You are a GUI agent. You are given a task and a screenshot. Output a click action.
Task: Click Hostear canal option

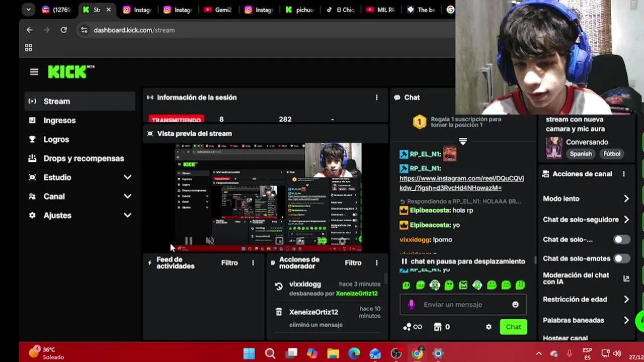click(x=566, y=338)
